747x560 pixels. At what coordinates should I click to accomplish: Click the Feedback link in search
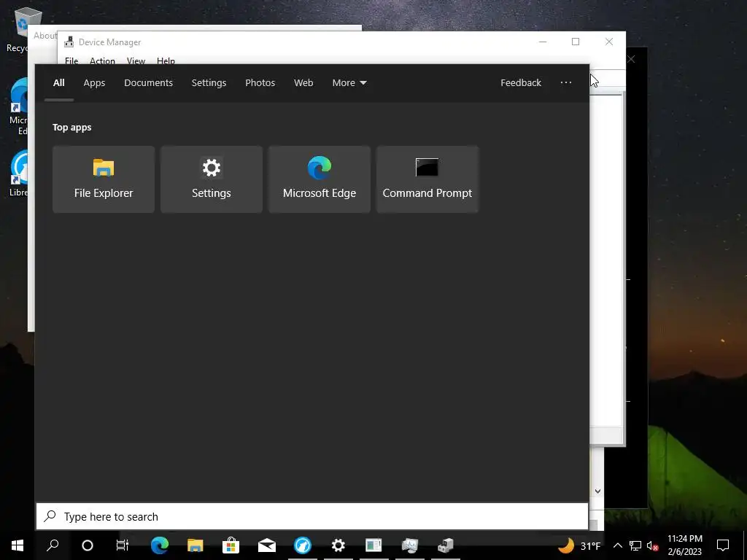[521, 83]
